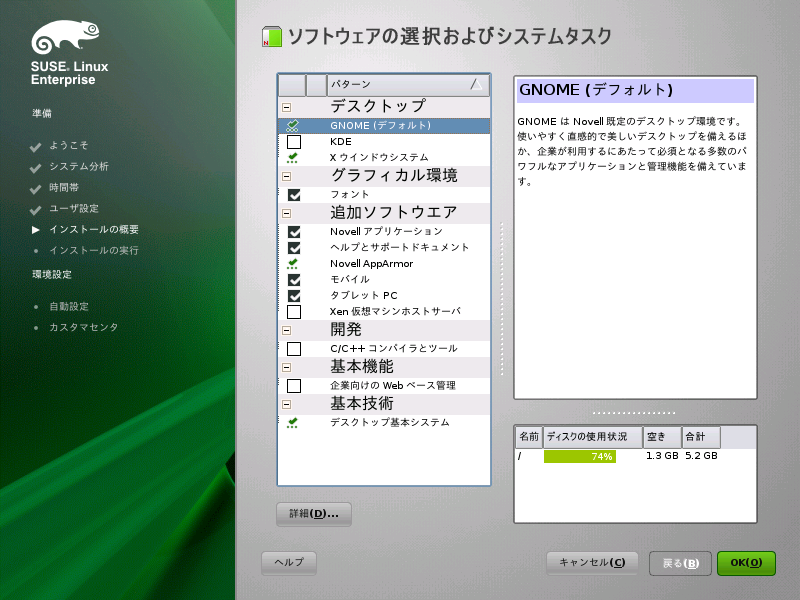Click 自動設定 sidebar step
Screen dimensions: 800x600
[69, 307]
